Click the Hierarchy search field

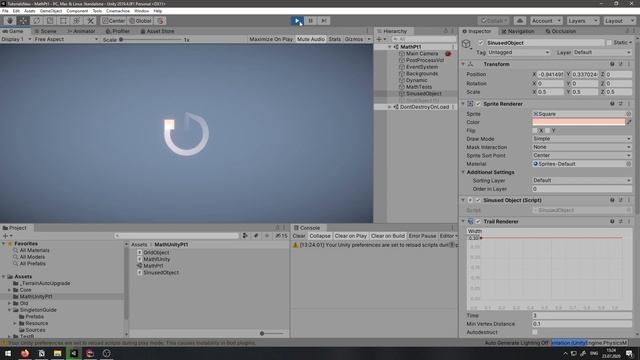click(x=423, y=39)
